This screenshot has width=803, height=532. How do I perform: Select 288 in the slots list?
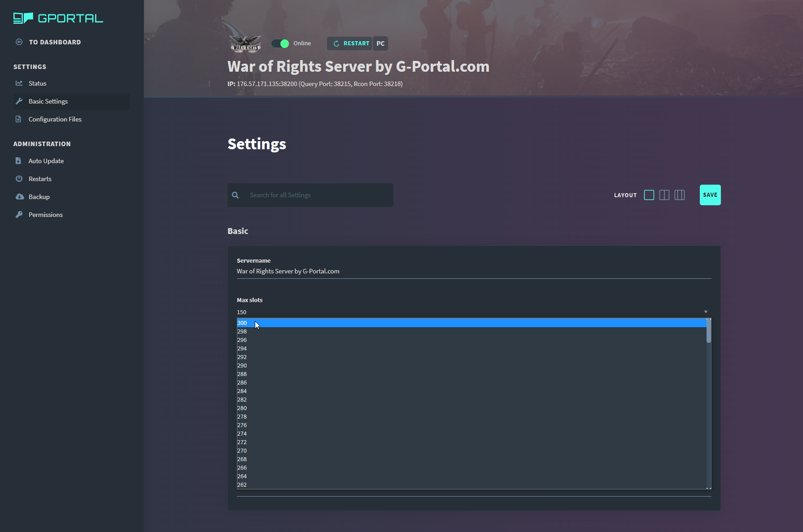tap(471, 374)
